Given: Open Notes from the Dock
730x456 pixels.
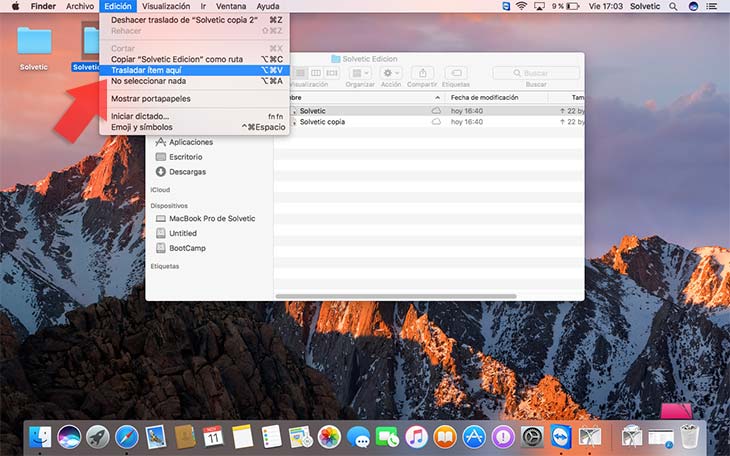Looking at the screenshot, I should (x=243, y=437).
